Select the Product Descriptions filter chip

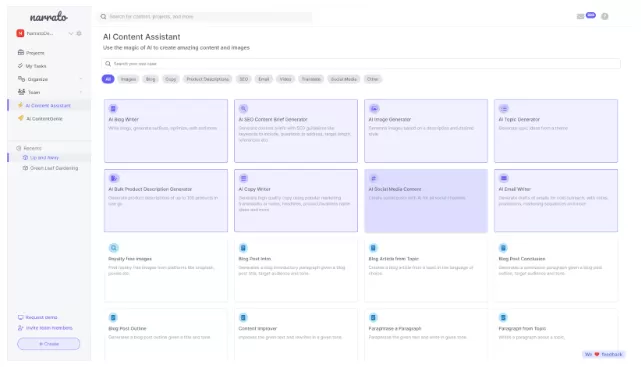208,79
